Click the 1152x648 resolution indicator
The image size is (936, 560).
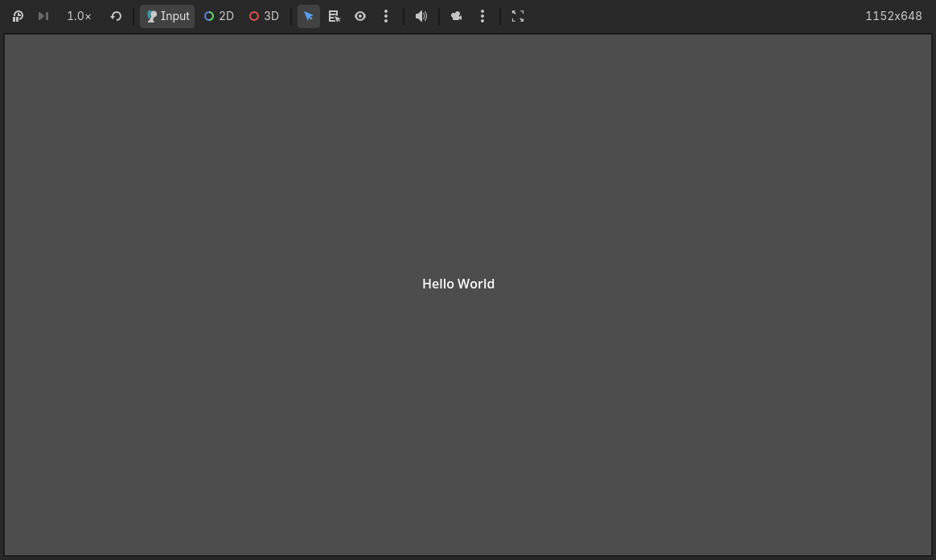(893, 16)
